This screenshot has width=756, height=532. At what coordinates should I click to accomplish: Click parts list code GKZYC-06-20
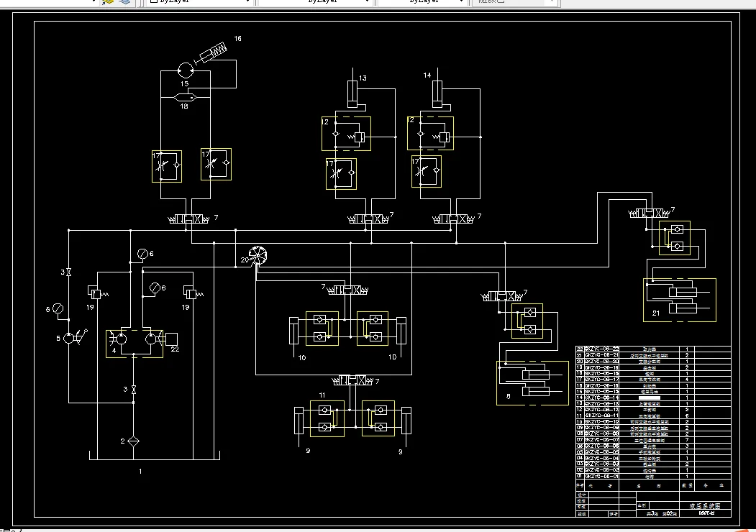[602, 362]
